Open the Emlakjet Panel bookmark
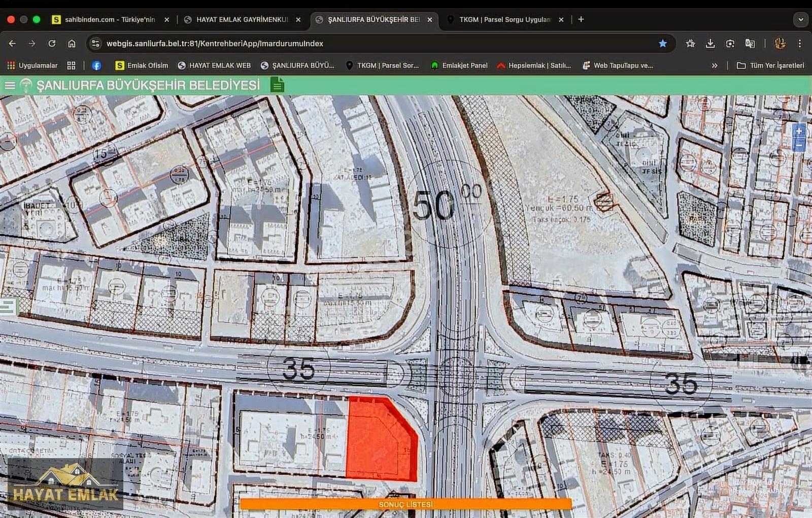 459,65
